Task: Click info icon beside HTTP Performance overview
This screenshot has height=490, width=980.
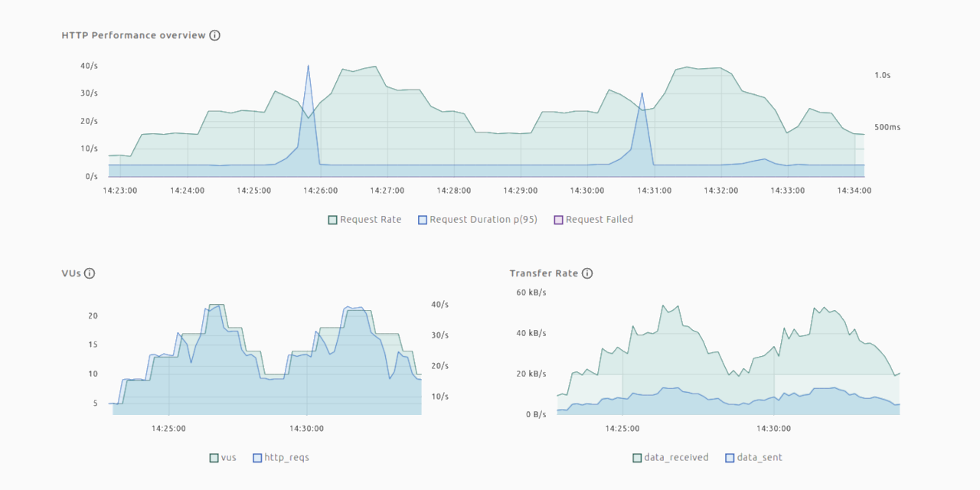Action: (x=214, y=35)
